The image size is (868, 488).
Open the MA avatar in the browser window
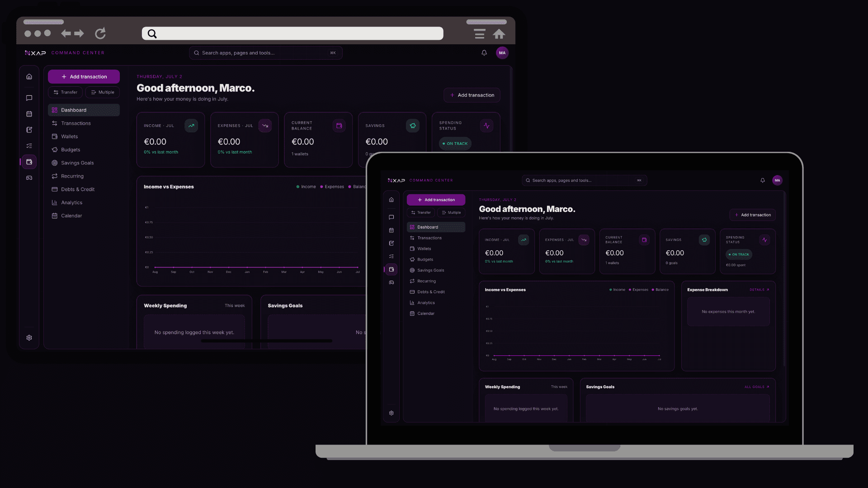[x=502, y=53]
